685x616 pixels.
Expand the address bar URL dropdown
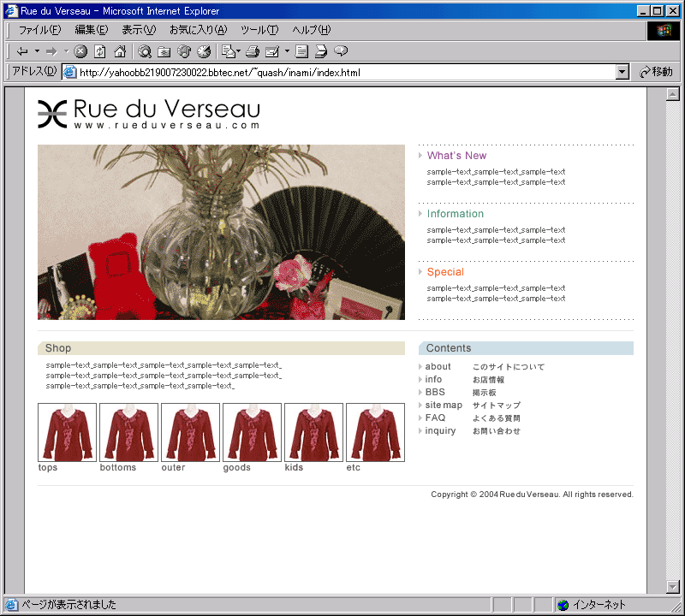point(622,72)
